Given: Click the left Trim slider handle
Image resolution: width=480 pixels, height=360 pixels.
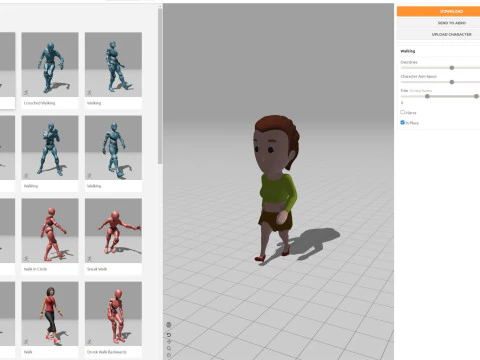Looking at the screenshot, I should pos(427,96).
